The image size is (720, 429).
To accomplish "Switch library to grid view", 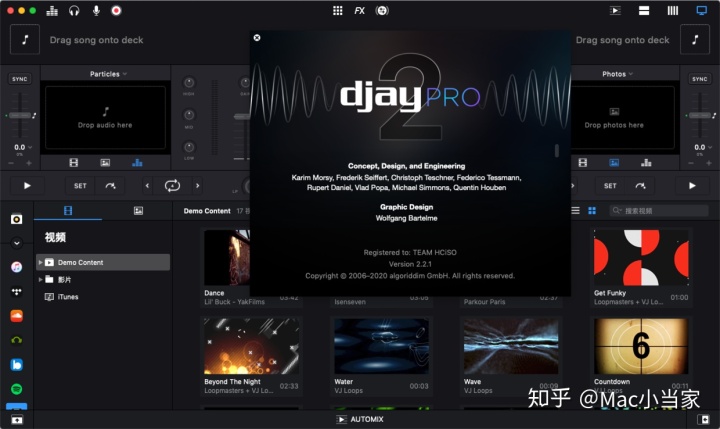I will pyautogui.click(x=592, y=210).
